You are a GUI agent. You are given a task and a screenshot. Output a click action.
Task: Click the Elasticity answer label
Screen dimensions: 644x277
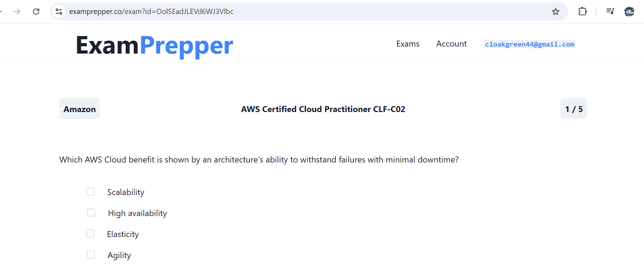pos(123,234)
